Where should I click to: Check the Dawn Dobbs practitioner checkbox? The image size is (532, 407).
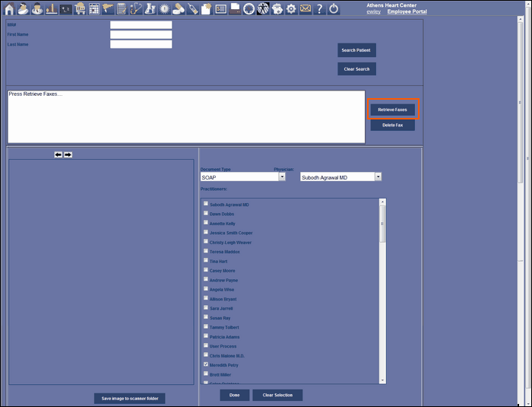coord(206,215)
